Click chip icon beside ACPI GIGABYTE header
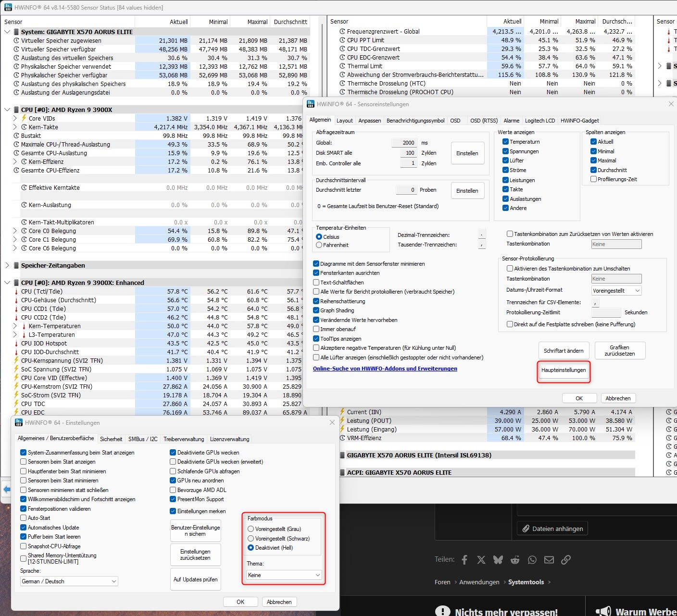 [x=342, y=472]
